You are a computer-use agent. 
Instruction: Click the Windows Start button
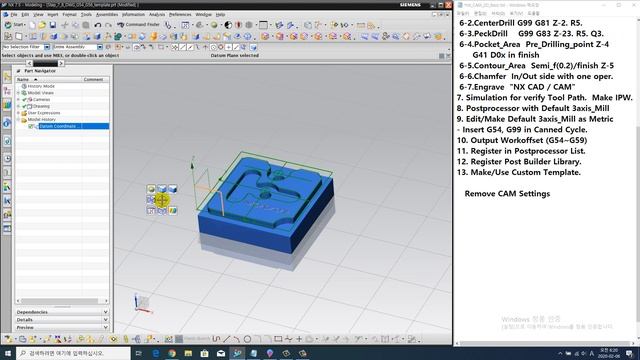click(x=7, y=353)
